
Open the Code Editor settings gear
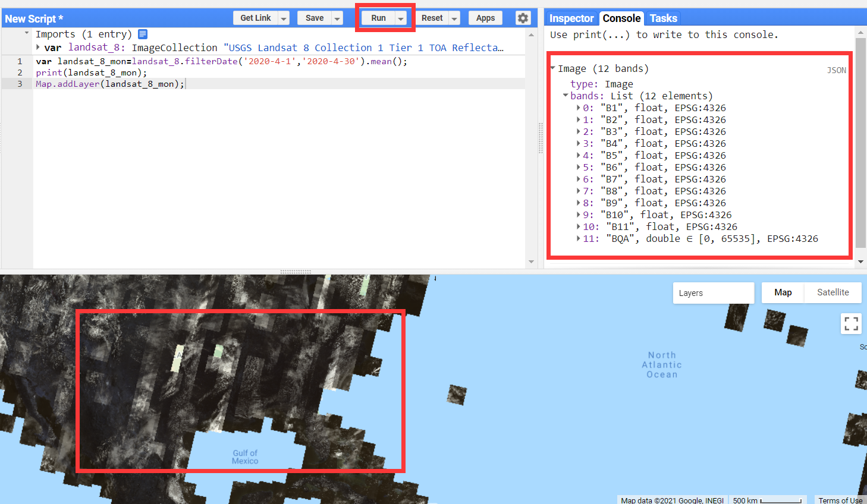pyautogui.click(x=523, y=18)
